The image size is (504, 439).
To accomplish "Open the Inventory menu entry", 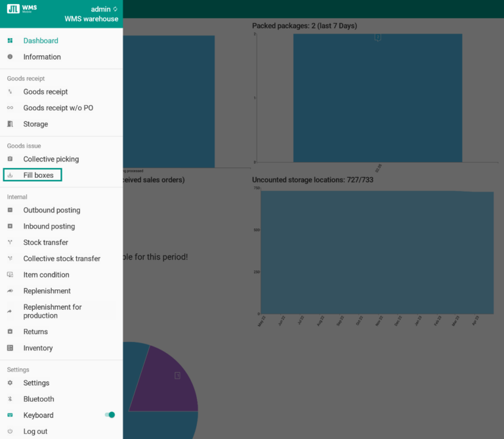I will pos(37,348).
